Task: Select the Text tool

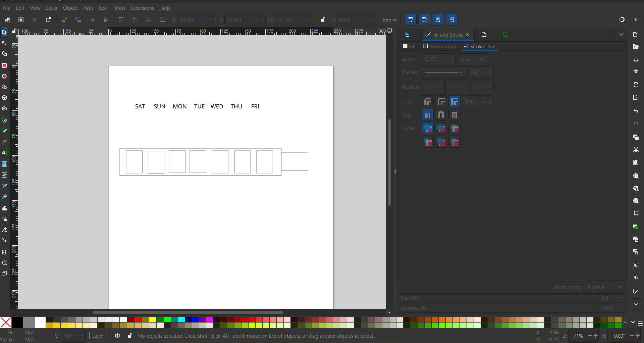Action: point(4,153)
